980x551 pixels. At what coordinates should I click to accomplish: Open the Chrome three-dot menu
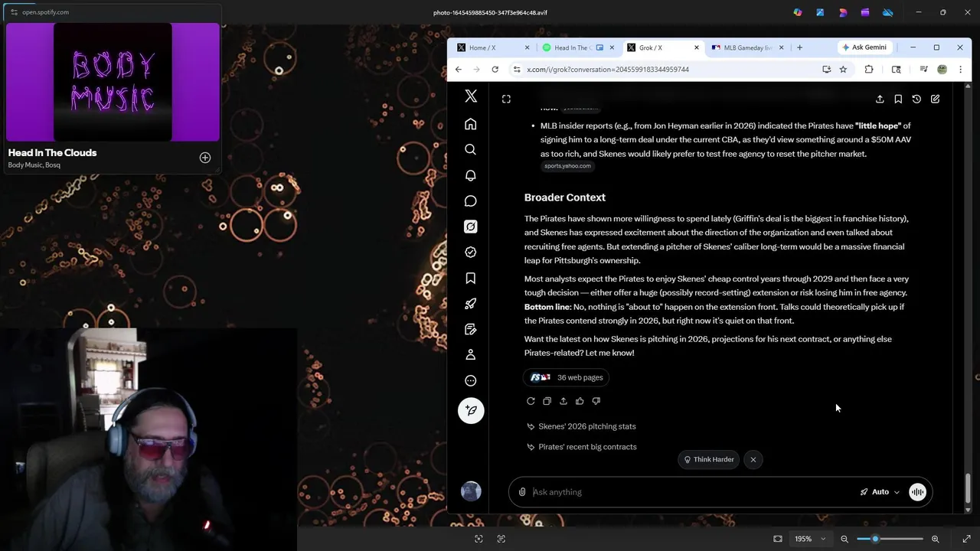pos(960,70)
